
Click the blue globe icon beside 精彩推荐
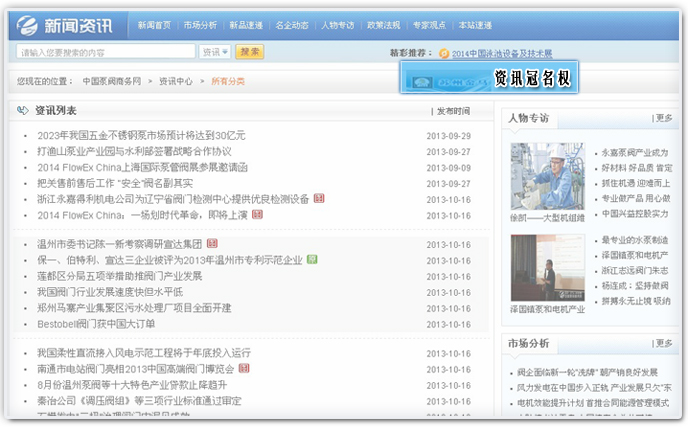click(443, 53)
